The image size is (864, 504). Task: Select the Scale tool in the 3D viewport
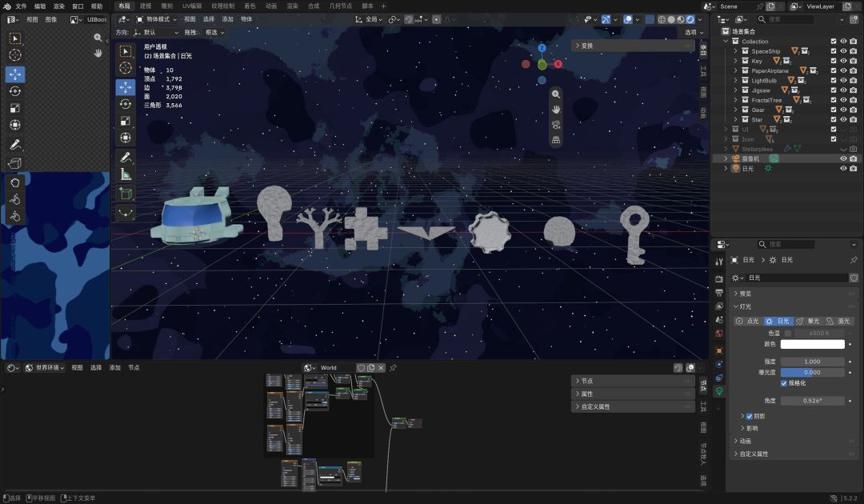tap(126, 121)
